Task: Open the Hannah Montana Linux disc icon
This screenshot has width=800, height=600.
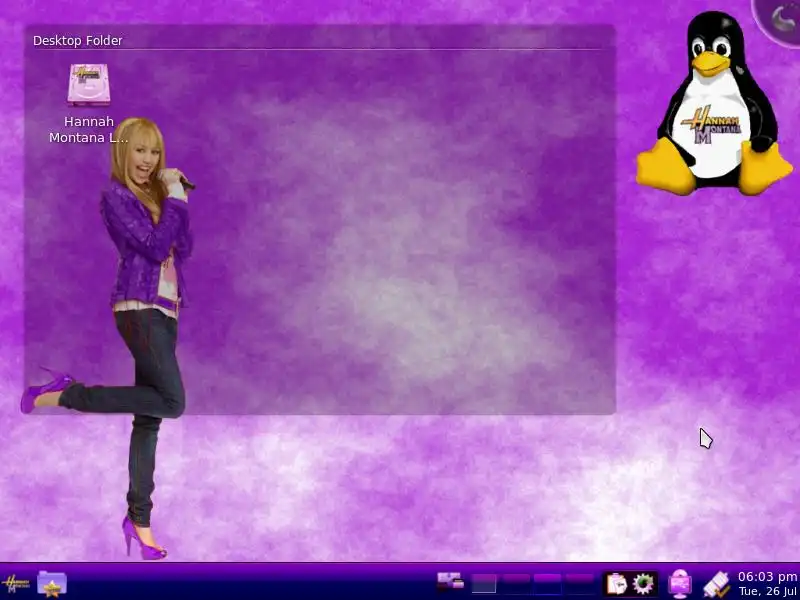Action: click(x=89, y=85)
